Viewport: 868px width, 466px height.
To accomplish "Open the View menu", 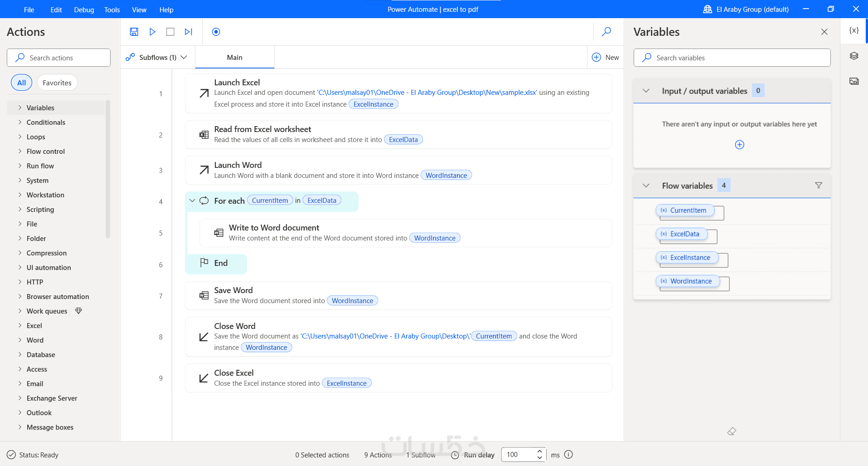I will 139,10.
